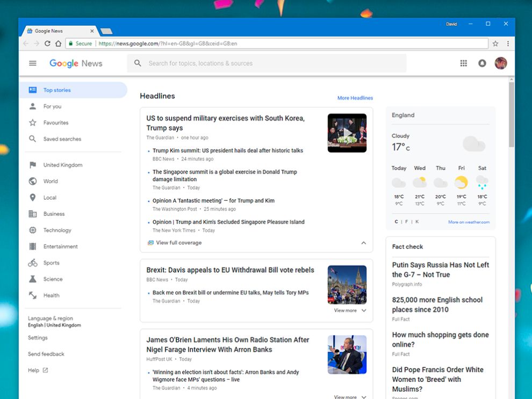Open Help in new window
This screenshot has height=399, width=532.
coord(38,370)
